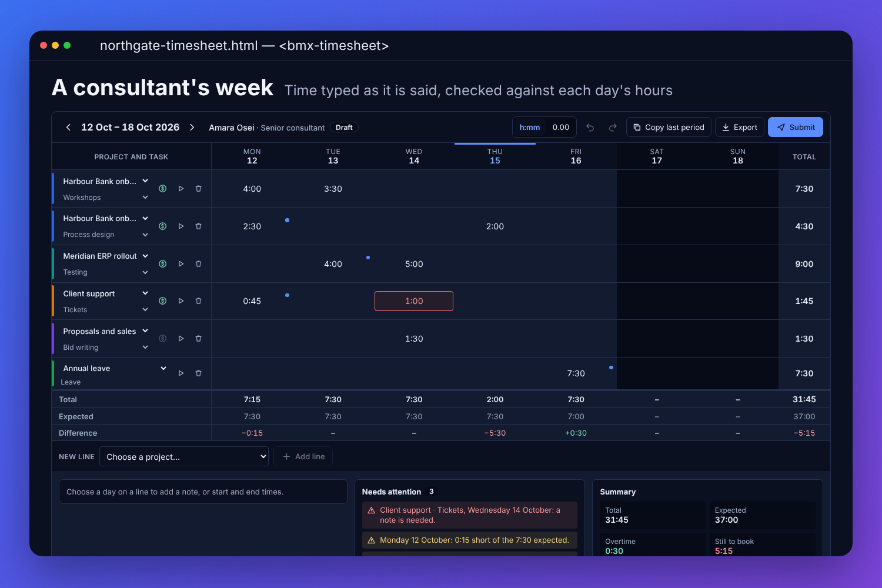The image size is (882, 588).
Task: Open the Meridian ERP rollout project dropdown
Action: coord(106,256)
